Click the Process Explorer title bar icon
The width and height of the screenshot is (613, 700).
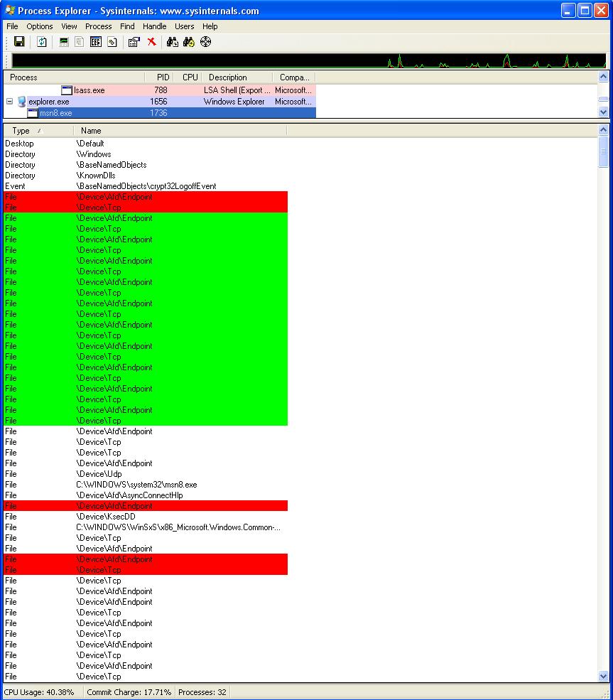tap(10, 10)
